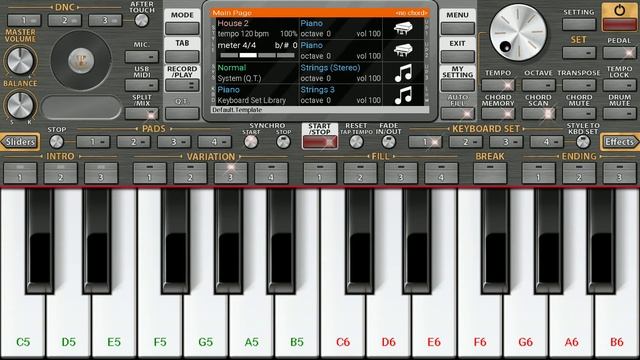Image resolution: width=640 pixels, height=360 pixels.
Task: Tap the Reset/Tap Tempo button
Action: 356,142
